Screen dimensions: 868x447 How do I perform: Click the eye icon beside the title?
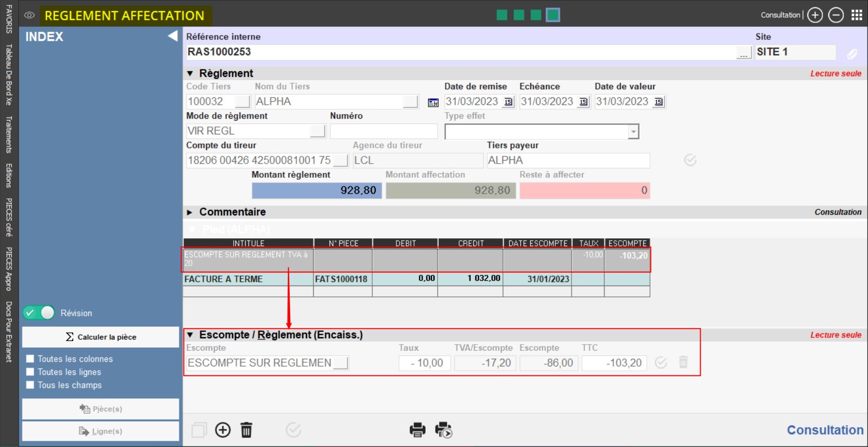click(29, 15)
